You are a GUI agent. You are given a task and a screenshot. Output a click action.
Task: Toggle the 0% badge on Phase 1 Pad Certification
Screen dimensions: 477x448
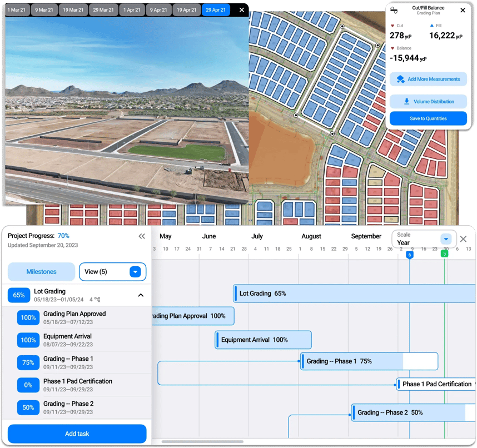pos(28,385)
